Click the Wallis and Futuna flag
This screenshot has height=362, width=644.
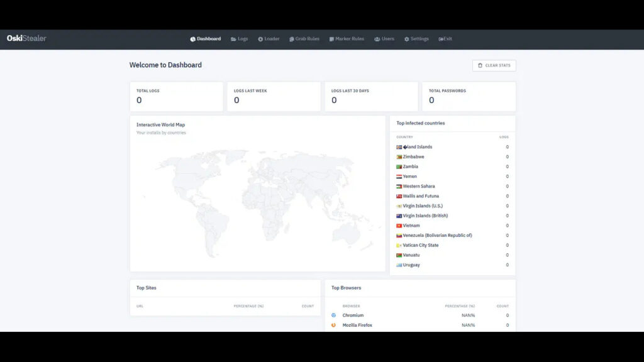coord(399,196)
